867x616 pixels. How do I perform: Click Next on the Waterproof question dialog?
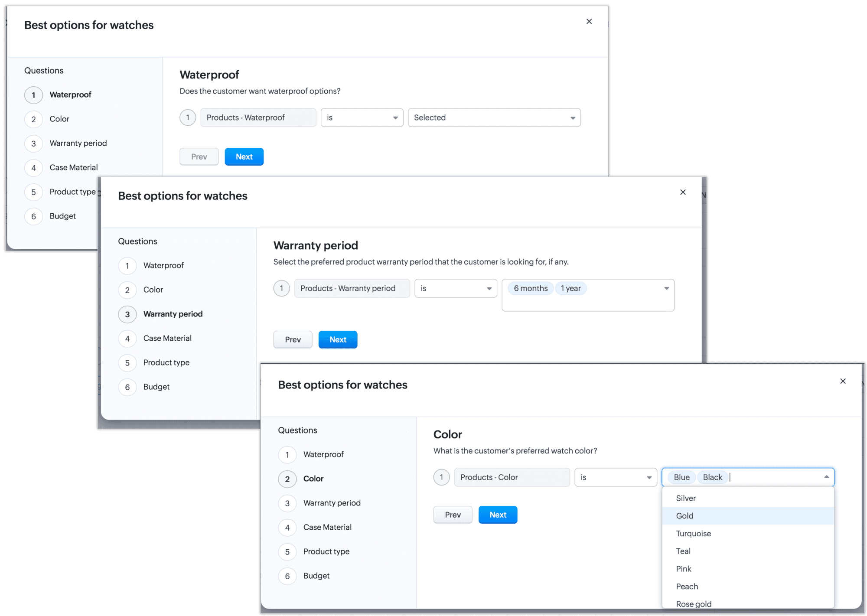[x=243, y=156]
